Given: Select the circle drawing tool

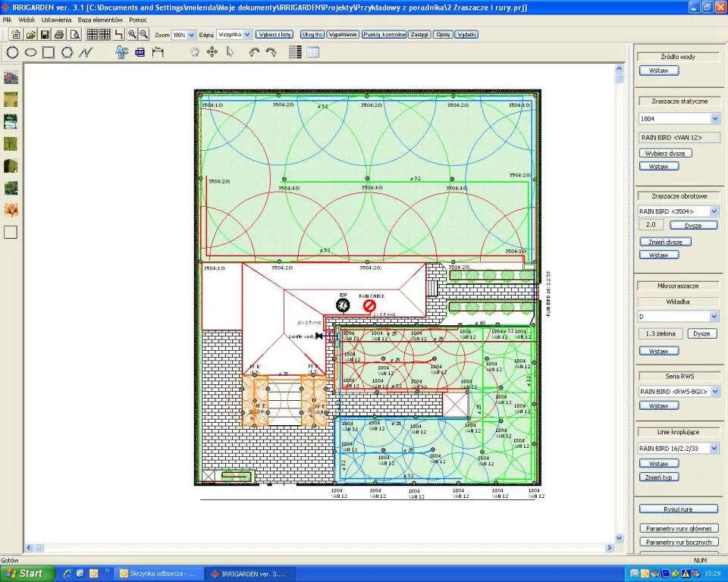Looking at the screenshot, I should coord(13,52).
